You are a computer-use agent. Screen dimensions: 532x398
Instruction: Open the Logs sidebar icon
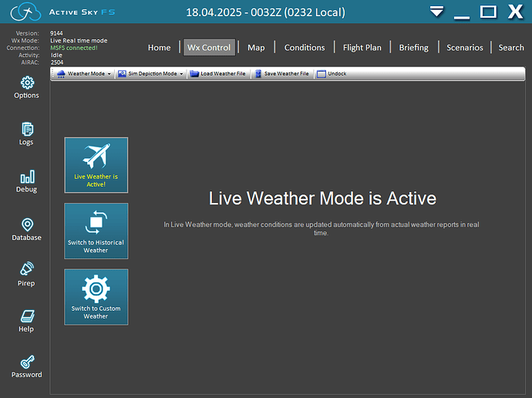pos(27,130)
